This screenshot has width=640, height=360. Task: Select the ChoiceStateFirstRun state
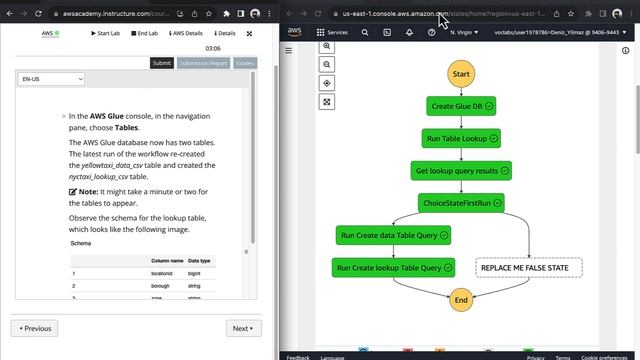461,203
